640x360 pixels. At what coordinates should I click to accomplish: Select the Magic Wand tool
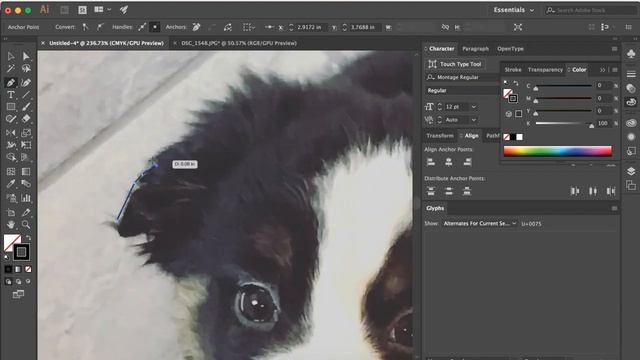pos(11,68)
